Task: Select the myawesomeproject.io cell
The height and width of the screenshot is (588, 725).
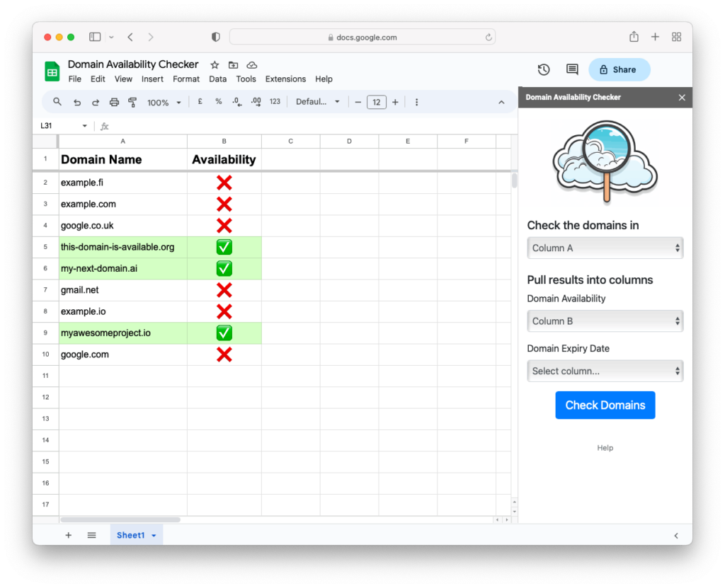Action: coord(123,333)
